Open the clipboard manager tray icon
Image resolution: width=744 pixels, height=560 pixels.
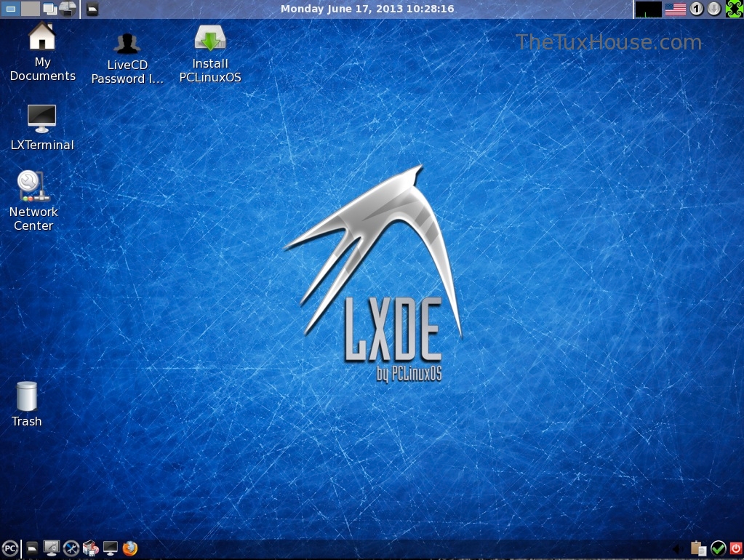click(x=698, y=548)
